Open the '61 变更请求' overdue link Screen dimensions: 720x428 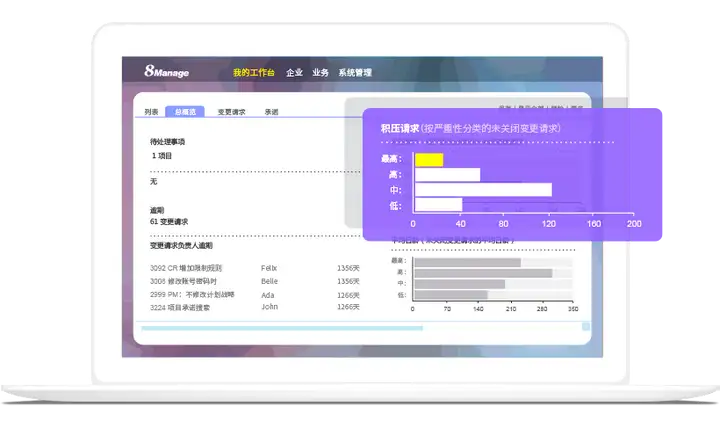point(169,222)
